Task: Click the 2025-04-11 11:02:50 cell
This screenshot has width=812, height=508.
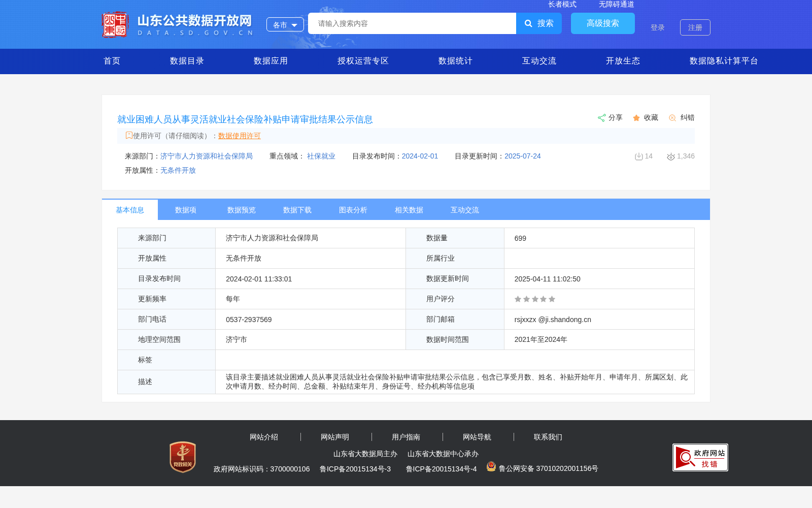Action: coord(599,279)
